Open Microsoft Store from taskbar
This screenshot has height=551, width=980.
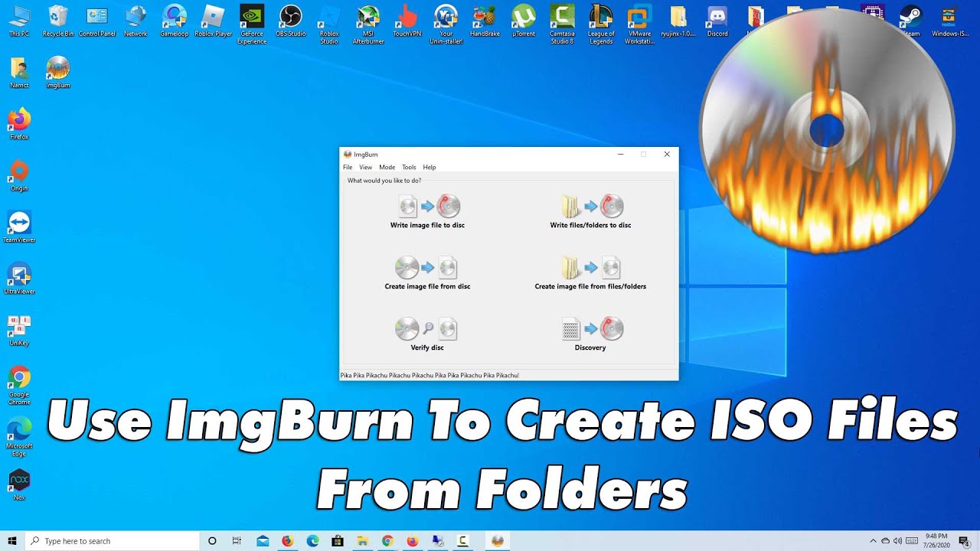click(338, 541)
